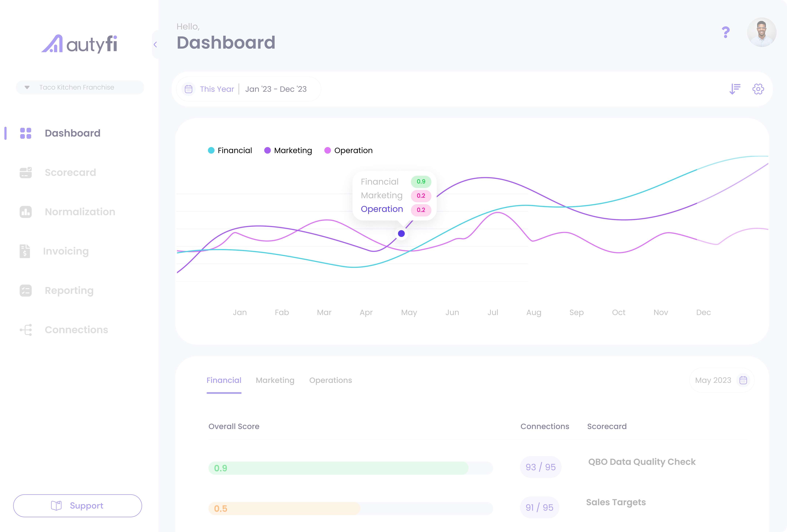The height and width of the screenshot is (532, 787).
Task: Open the Normalization section
Action: (80, 212)
